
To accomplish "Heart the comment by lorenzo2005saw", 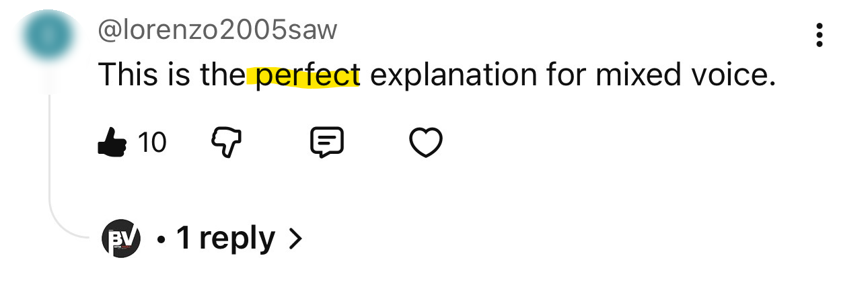I will (425, 142).
